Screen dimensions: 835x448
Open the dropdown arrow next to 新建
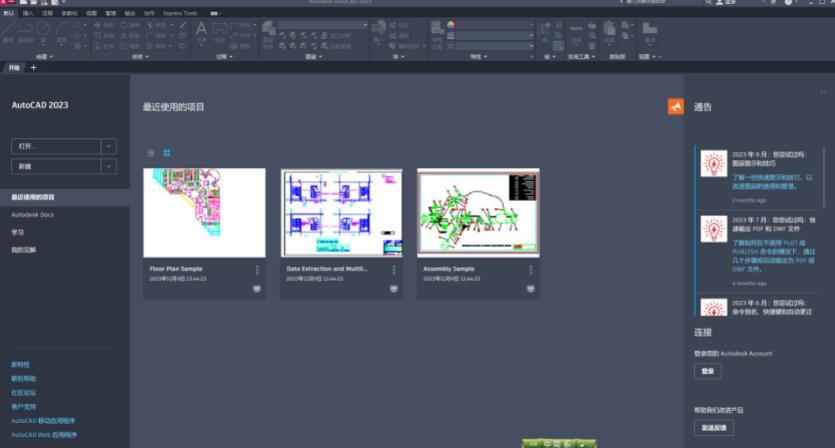pyautogui.click(x=109, y=166)
